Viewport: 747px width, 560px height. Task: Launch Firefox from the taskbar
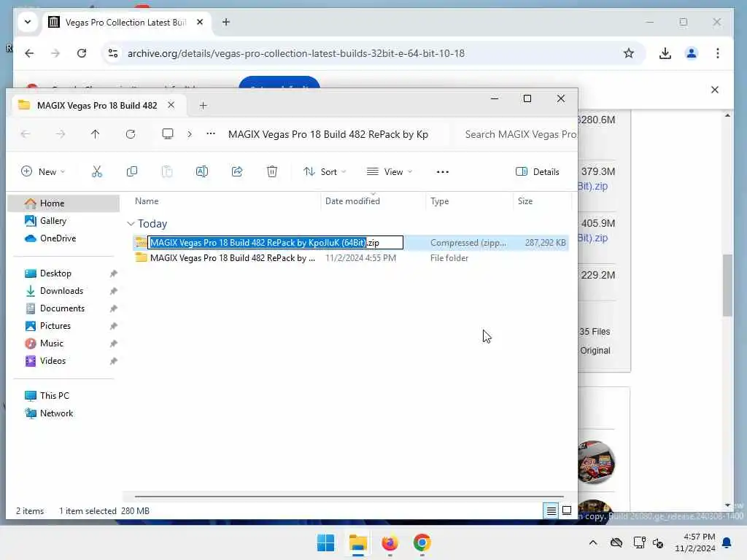pyautogui.click(x=390, y=542)
